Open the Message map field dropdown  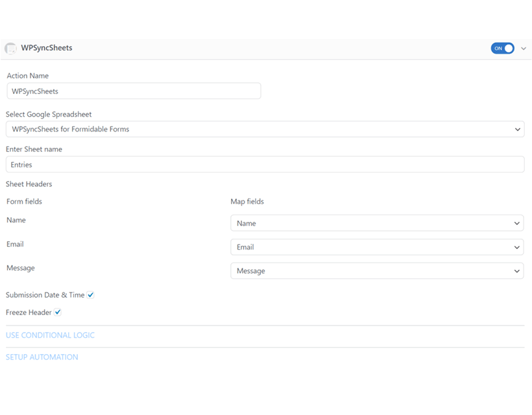coord(377,271)
